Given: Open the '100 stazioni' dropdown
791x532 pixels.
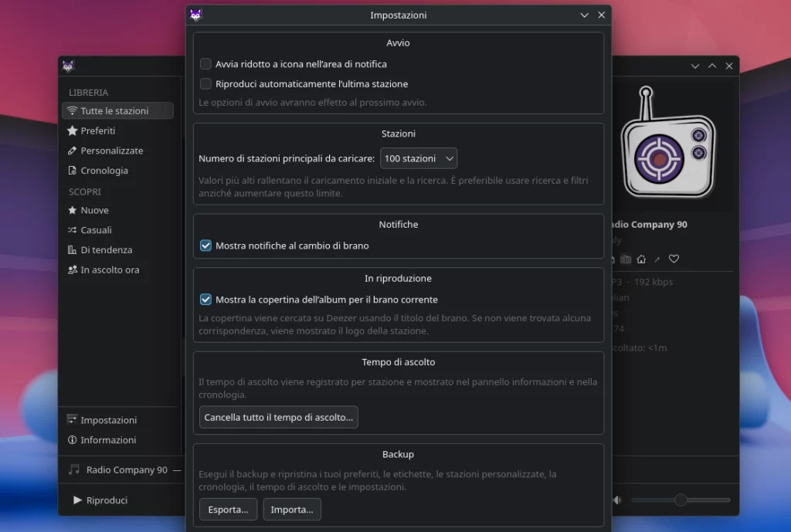Looking at the screenshot, I should pyautogui.click(x=419, y=158).
